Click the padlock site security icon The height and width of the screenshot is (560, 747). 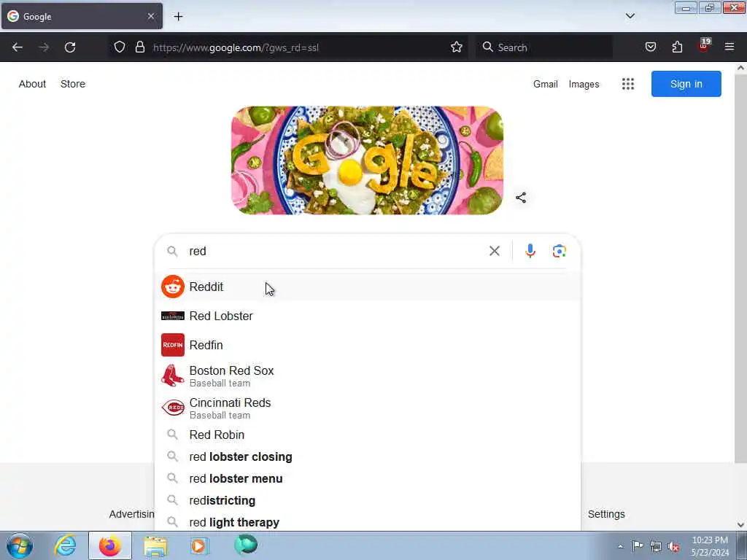(x=139, y=47)
